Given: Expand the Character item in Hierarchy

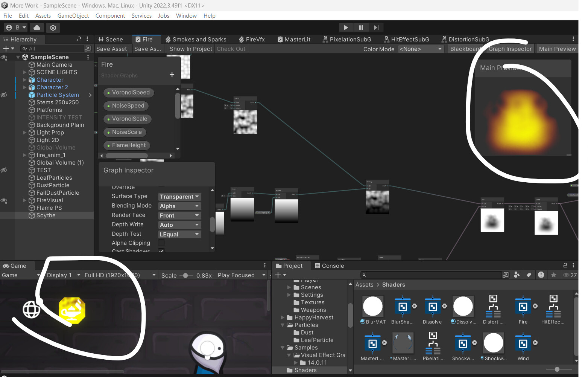Looking at the screenshot, I should coord(24,80).
